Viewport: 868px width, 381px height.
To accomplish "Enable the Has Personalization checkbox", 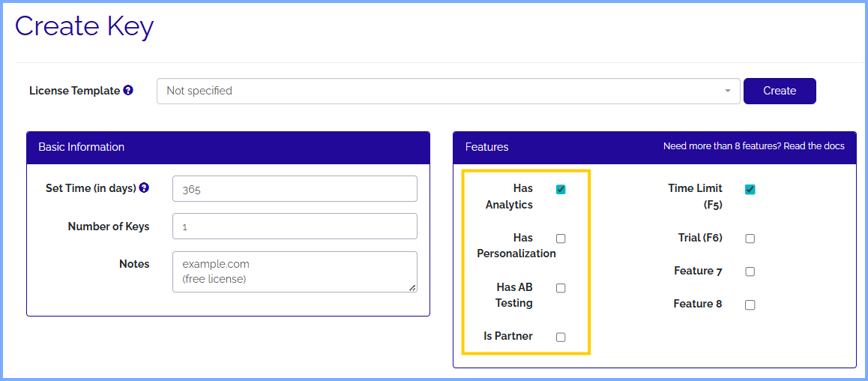I will click(x=561, y=238).
